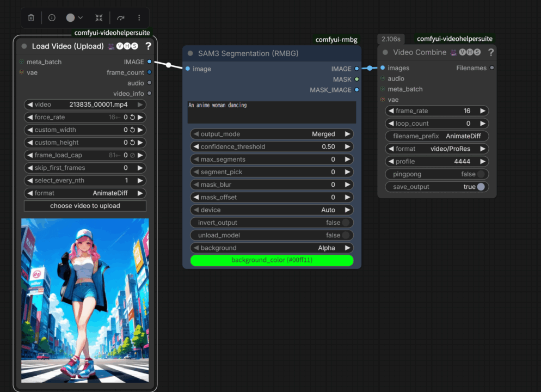Increase frame_rate with right arrow
541x392 pixels.
point(483,111)
